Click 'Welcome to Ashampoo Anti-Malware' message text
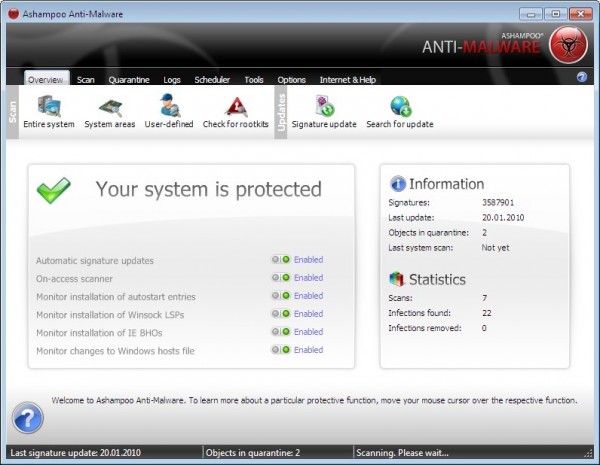The image size is (600, 465). click(x=314, y=400)
